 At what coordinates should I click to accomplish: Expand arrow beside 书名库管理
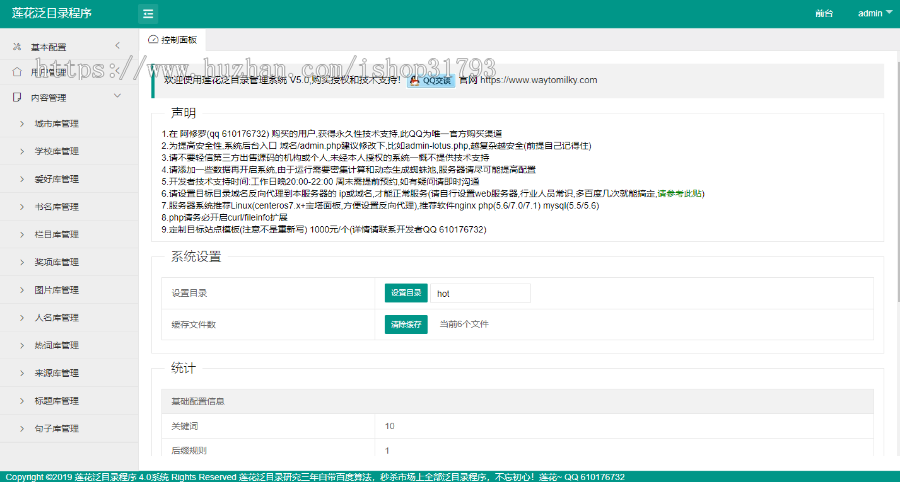22,207
